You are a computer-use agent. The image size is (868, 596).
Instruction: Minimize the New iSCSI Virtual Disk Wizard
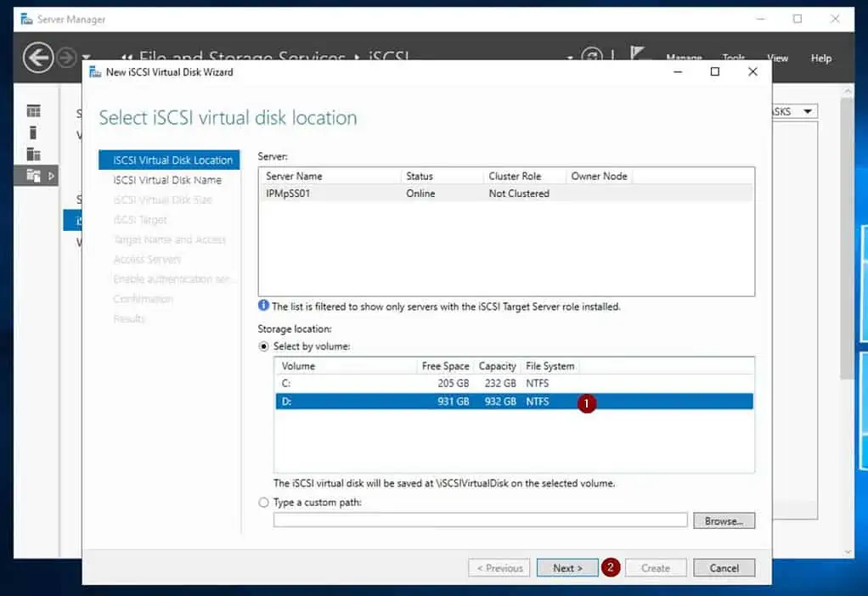tap(678, 72)
